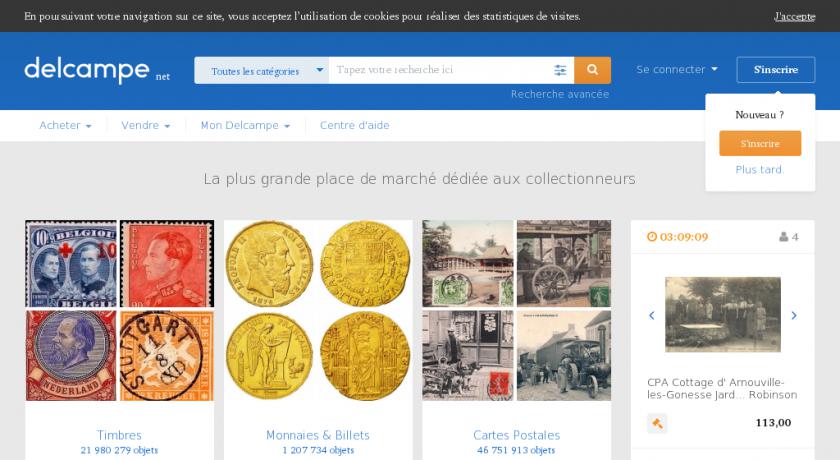Screen dimensions: 840x460
Task: Open the search filter sliders icon
Action: coord(560,70)
